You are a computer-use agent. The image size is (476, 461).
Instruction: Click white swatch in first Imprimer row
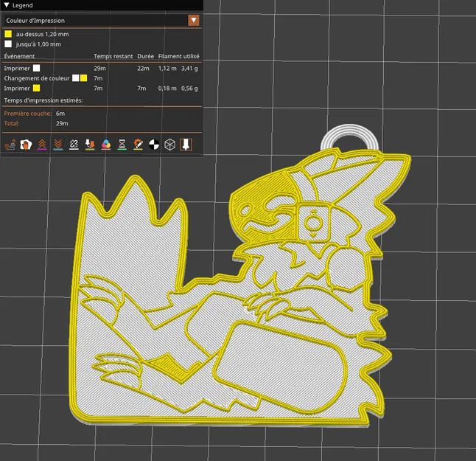[36, 68]
